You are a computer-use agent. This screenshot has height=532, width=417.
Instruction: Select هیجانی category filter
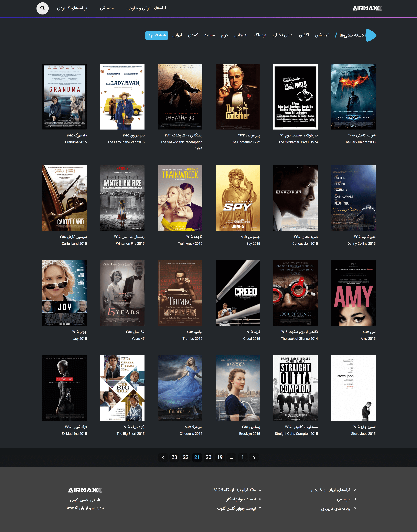[241, 35]
